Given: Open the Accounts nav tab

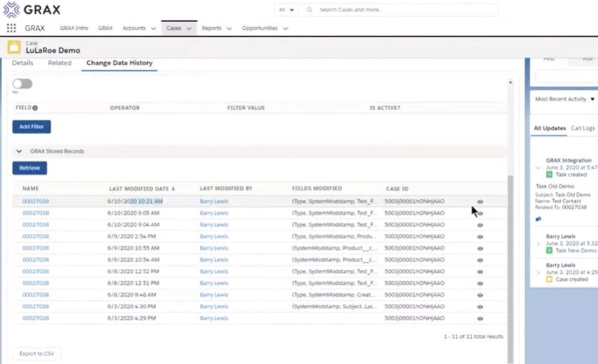Looking at the screenshot, I should [134, 29].
